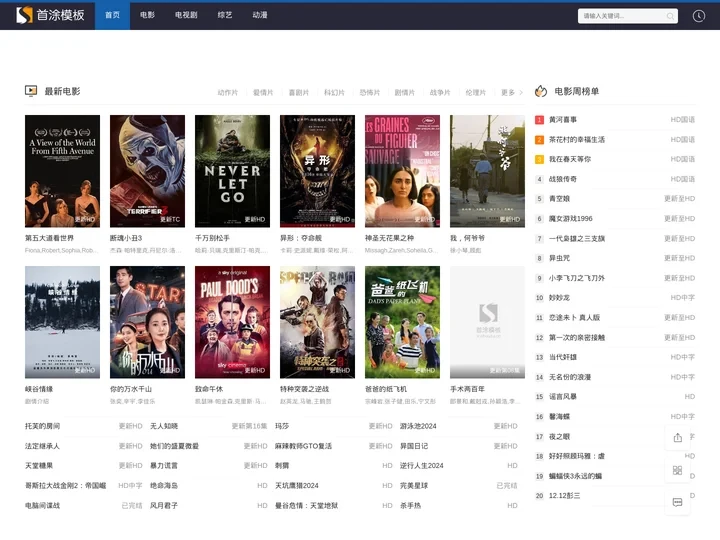Filter by 伦理片 category
Screen dimensions: 720x540
476,93
